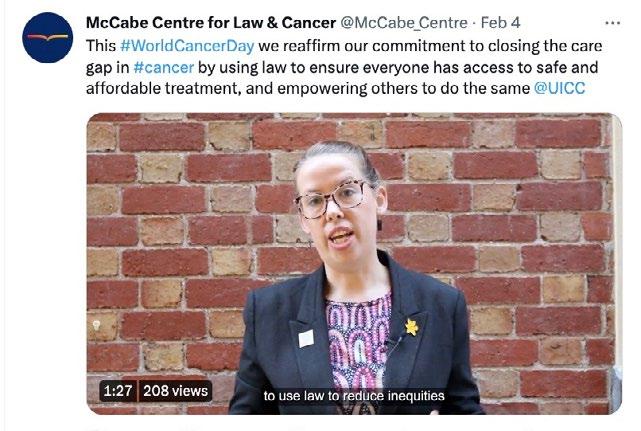Click the McCabe Centre for Law & Cancer name
The width and height of the screenshot is (641, 431).
[211, 22]
